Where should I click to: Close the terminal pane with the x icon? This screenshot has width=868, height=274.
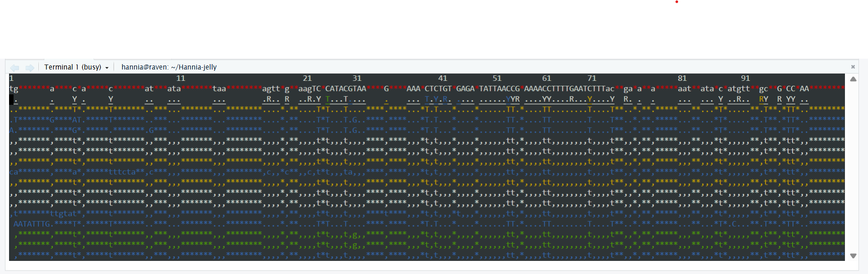click(x=853, y=67)
